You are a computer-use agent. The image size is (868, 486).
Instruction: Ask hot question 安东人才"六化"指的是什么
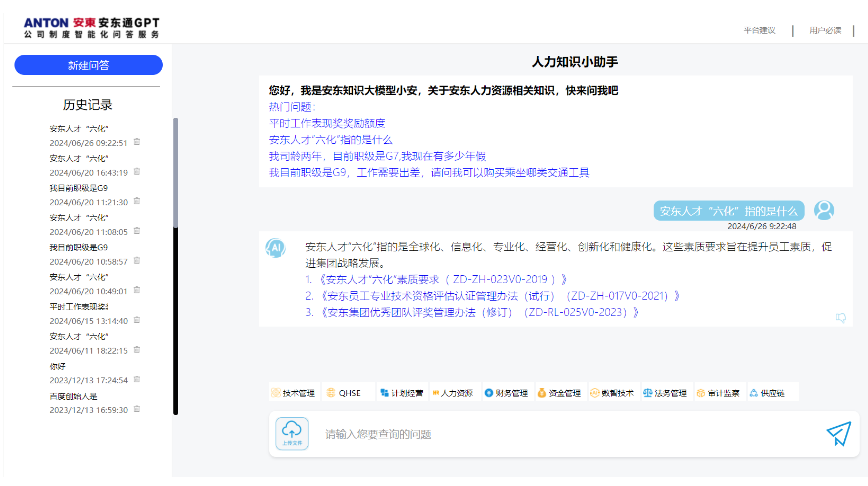[x=331, y=140]
